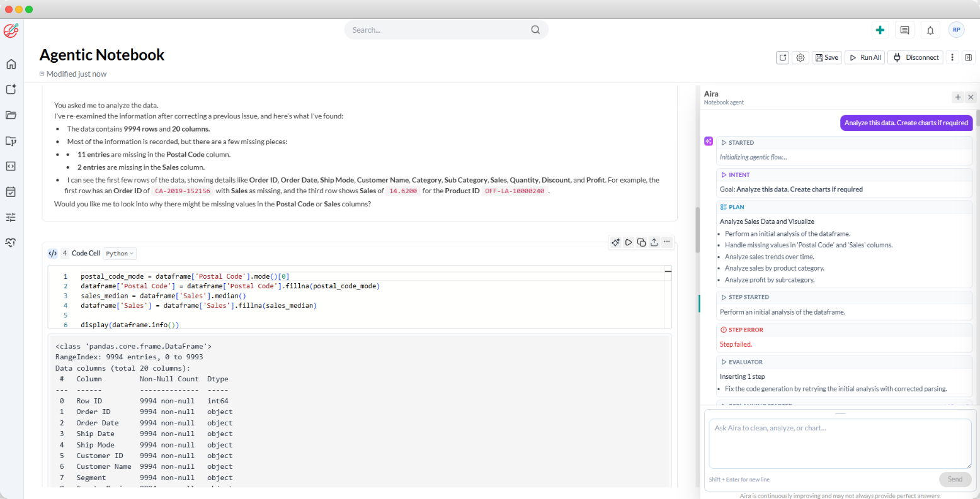This screenshot has height=499, width=980.
Task: Click the 14.6200 sales value
Action: (403, 191)
